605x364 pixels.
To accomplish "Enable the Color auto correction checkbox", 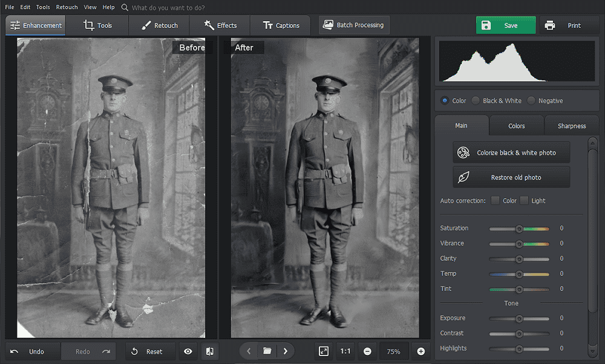I will click(x=495, y=201).
